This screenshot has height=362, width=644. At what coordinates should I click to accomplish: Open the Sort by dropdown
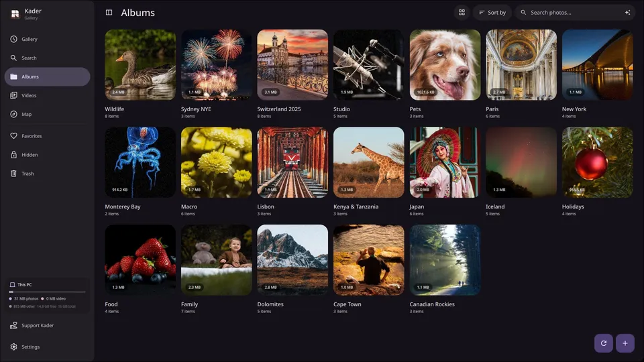click(492, 12)
